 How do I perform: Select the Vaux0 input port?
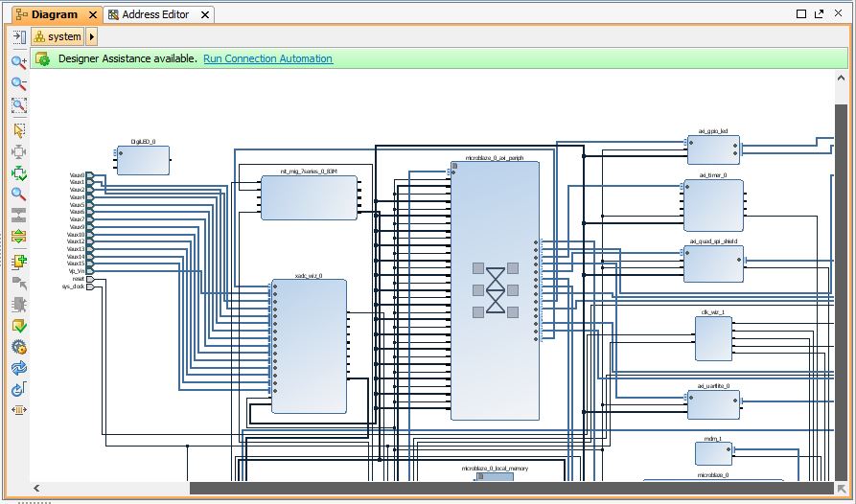pyautogui.click(x=89, y=175)
